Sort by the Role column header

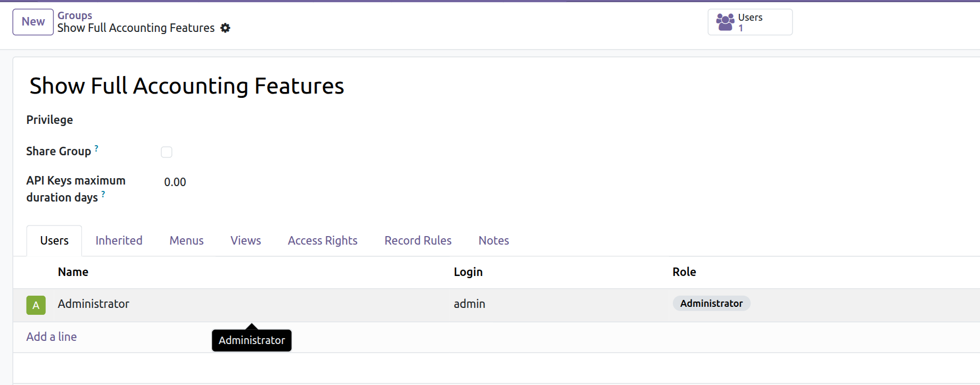pyautogui.click(x=684, y=272)
